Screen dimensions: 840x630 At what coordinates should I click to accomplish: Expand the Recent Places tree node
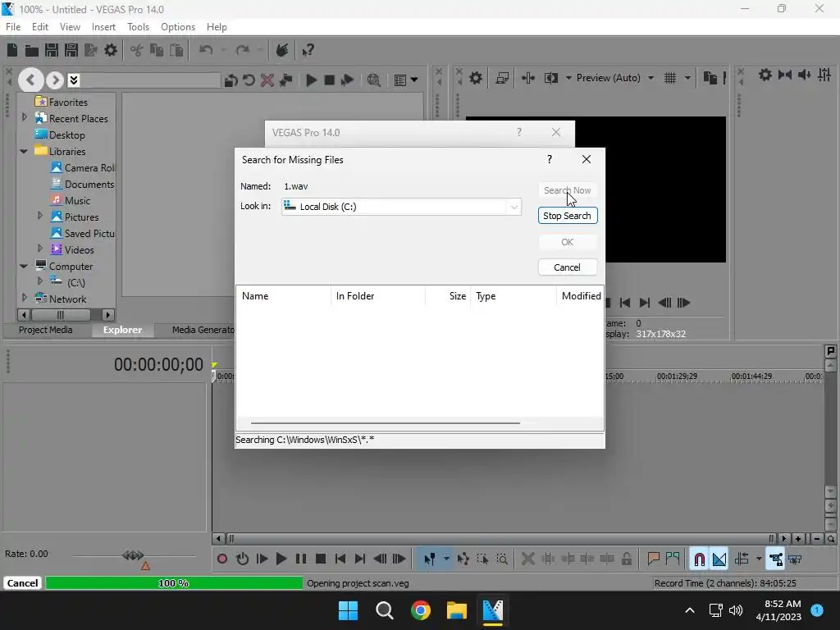click(24, 116)
